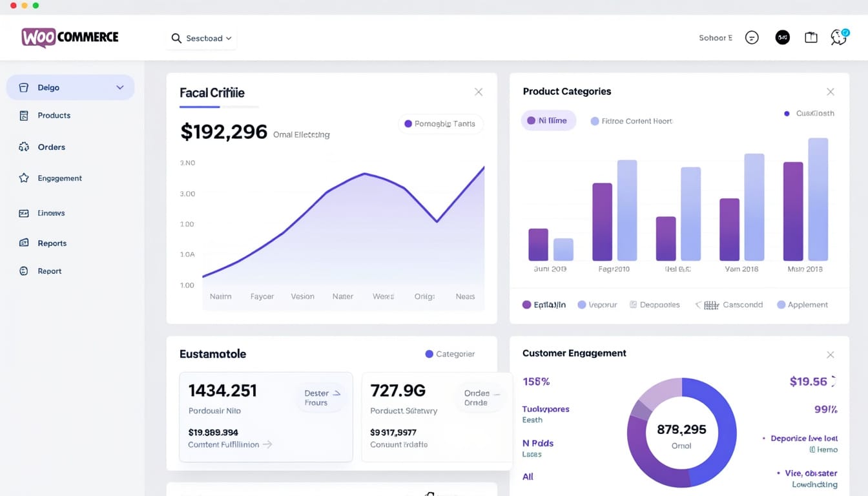The height and width of the screenshot is (496, 868).
Task: Toggle the 'Ni Ifime' filter pill
Action: pyautogui.click(x=548, y=120)
